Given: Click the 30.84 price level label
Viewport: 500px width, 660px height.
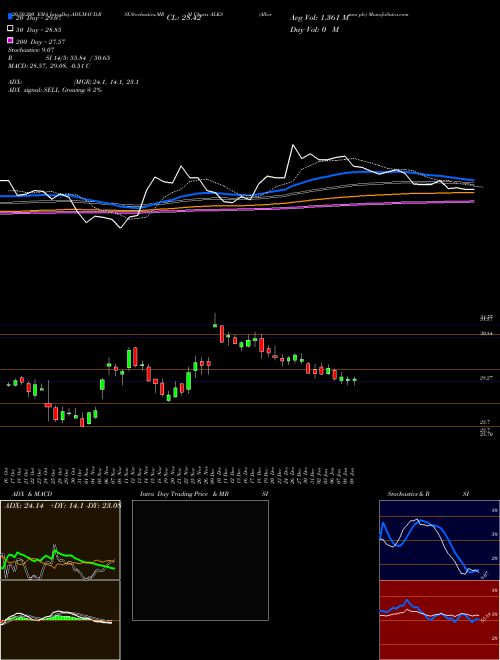Looking at the screenshot, I should pos(487,333).
